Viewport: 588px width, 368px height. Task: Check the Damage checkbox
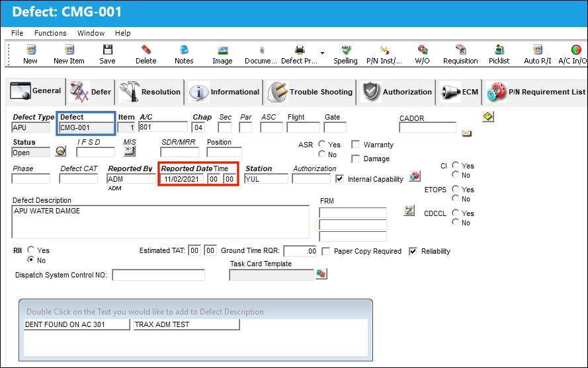coord(355,159)
